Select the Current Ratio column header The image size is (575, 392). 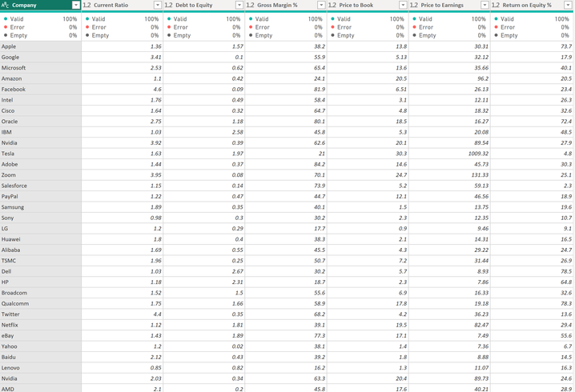tap(122, 5)
